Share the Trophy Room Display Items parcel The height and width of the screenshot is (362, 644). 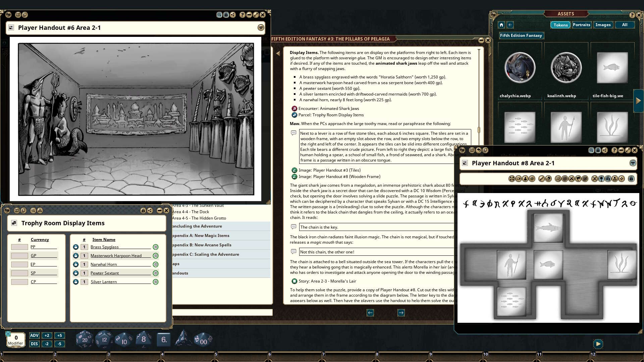[x=150, y=210]
